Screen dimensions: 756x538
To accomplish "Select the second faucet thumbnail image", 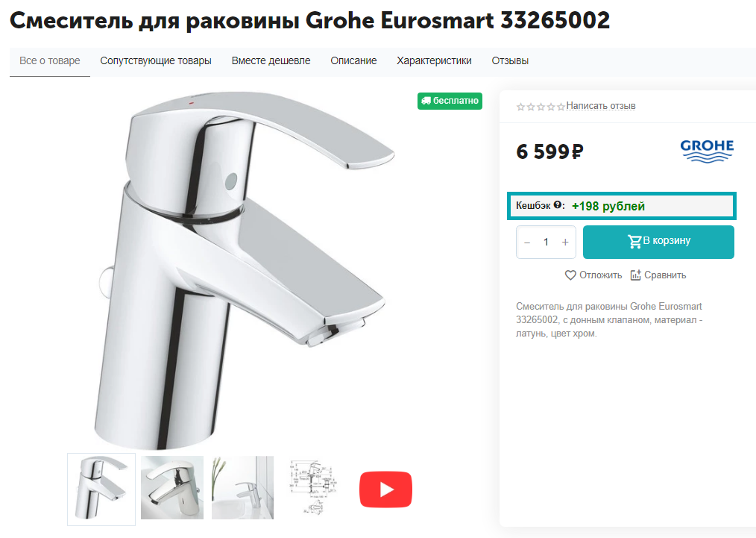I will (x=172, y=488).
